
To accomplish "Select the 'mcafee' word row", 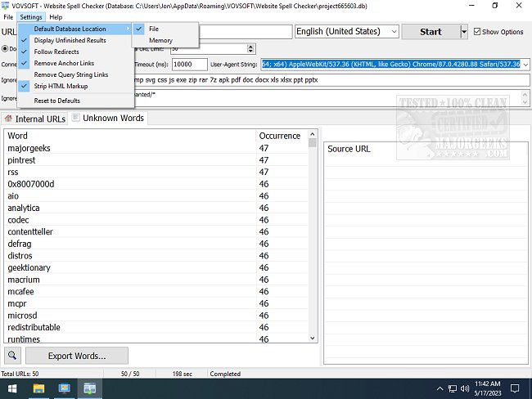I will pyautogui.click(x=156, y=292).
